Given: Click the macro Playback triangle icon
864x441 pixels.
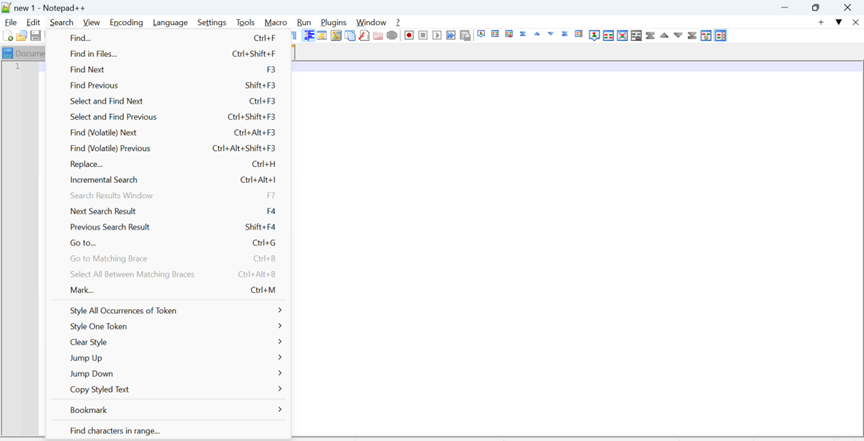Looking at the screenshot, I should (x=437, y=35).
